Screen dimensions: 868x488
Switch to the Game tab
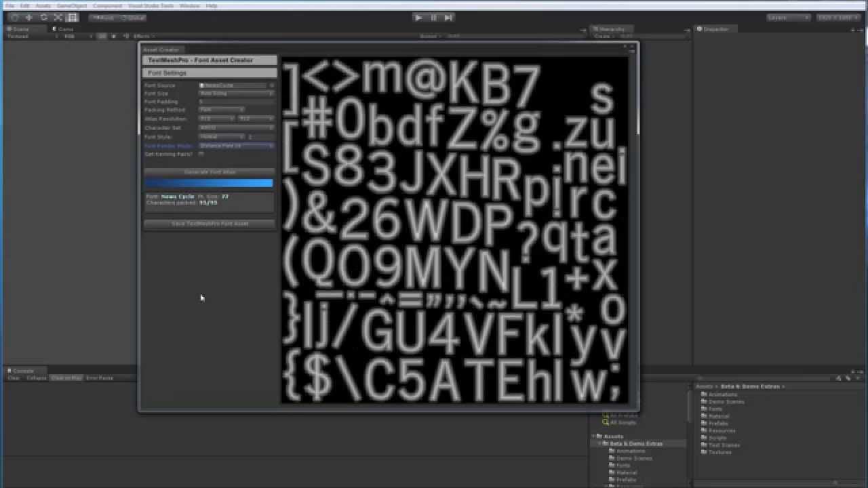click(x=64, y=29)
